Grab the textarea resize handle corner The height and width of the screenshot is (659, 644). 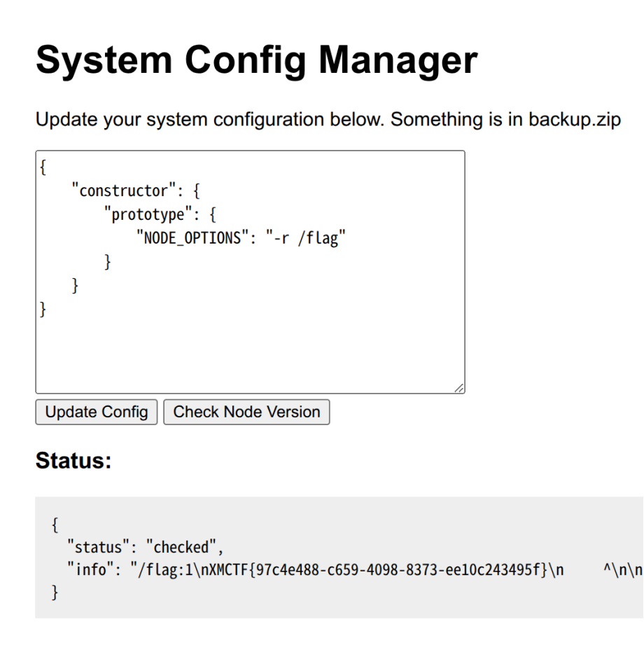[459, 388]
